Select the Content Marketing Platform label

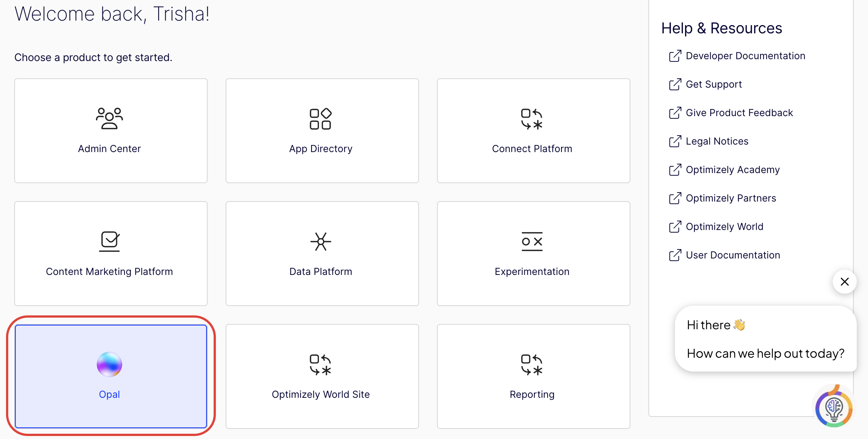[109, 272]
